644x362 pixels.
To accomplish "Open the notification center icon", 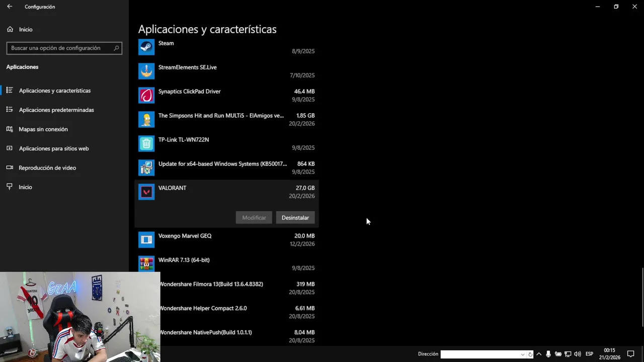I will click(x=631, y=354).
